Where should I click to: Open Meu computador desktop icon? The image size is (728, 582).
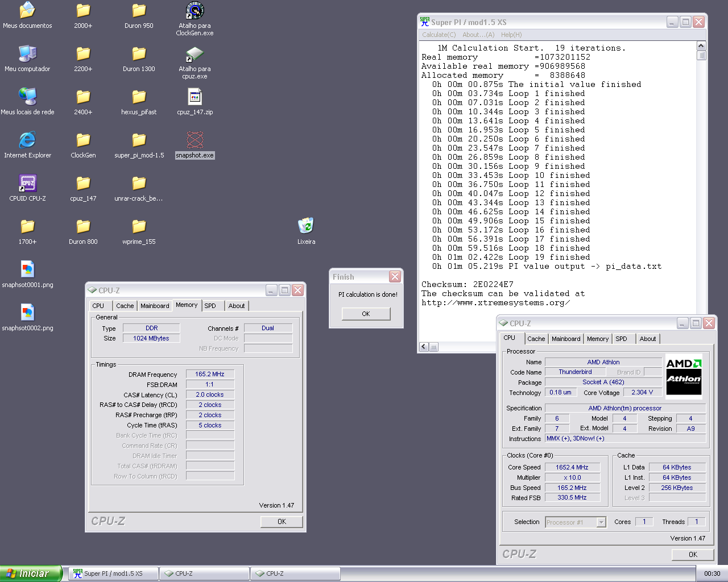pos(27,59)
